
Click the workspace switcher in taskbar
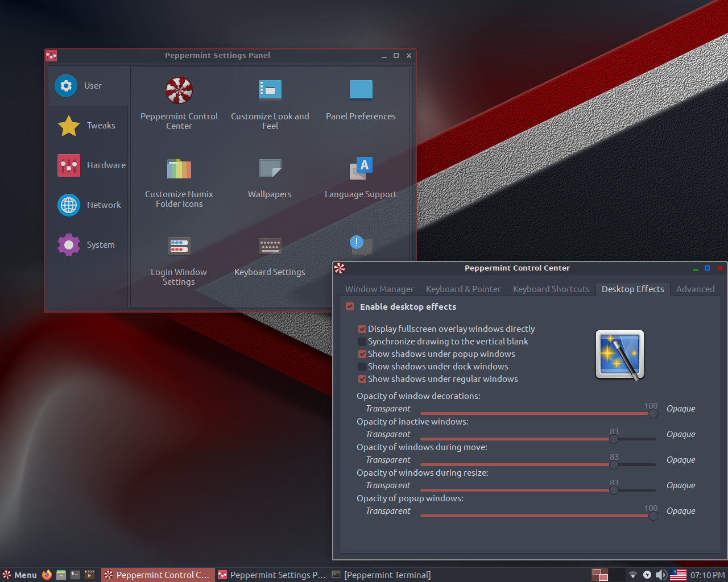tap(608, 575)
